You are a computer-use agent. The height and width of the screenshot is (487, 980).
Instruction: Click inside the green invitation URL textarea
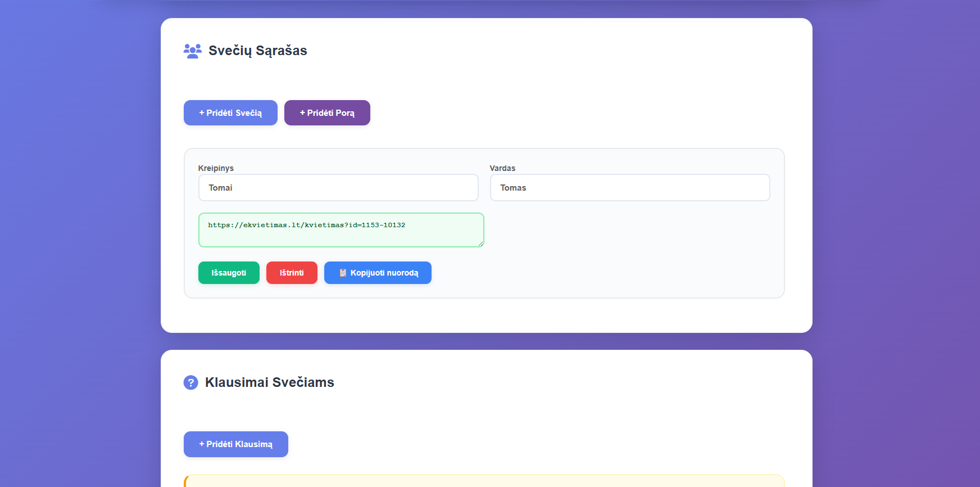coord(341,233)
